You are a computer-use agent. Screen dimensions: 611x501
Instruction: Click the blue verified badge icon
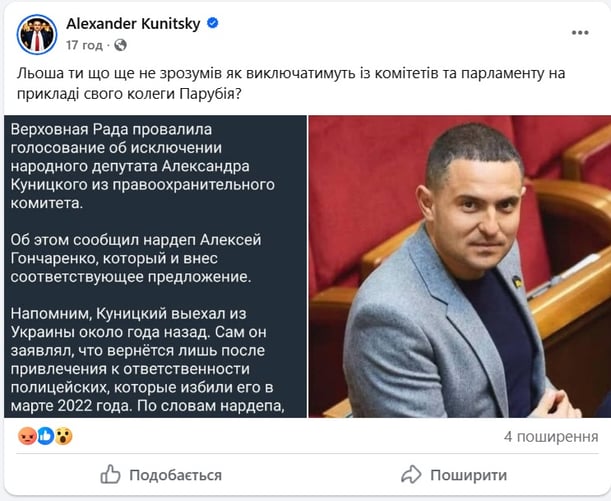[x=212, y=23]
